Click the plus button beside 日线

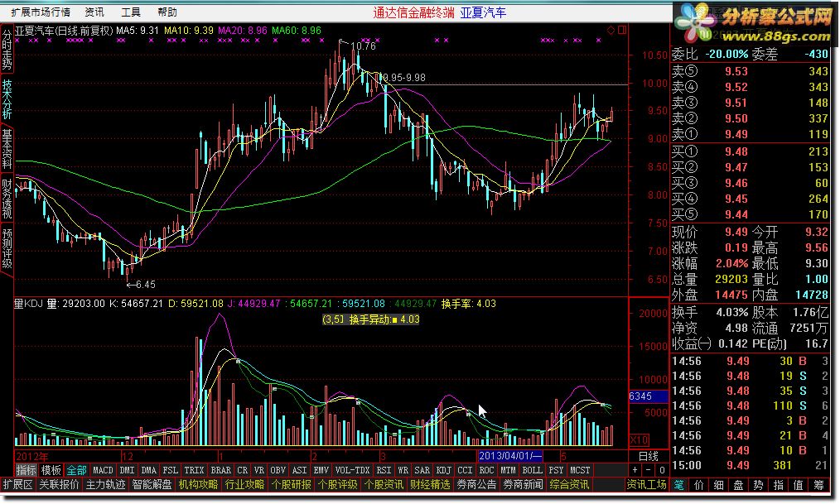click(x=635, y=470)
